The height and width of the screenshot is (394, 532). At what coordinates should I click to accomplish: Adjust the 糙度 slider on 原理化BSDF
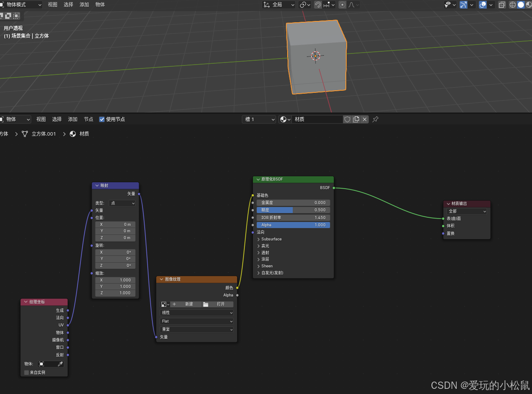point(293,210)
